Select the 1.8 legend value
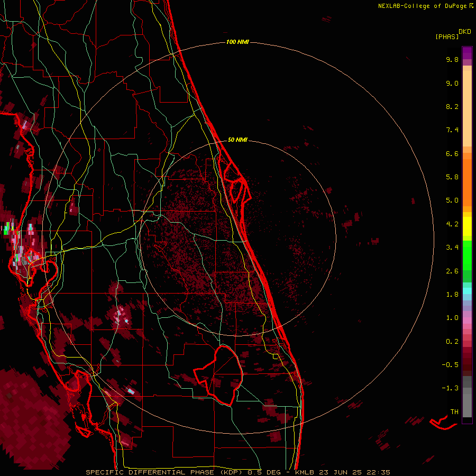 click(452, 295)
